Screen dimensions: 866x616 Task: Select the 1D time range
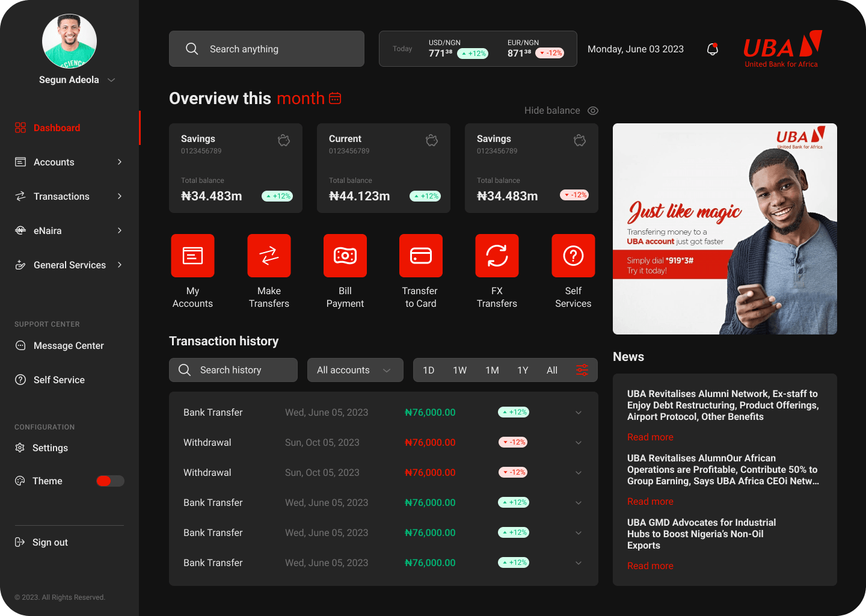429,370
